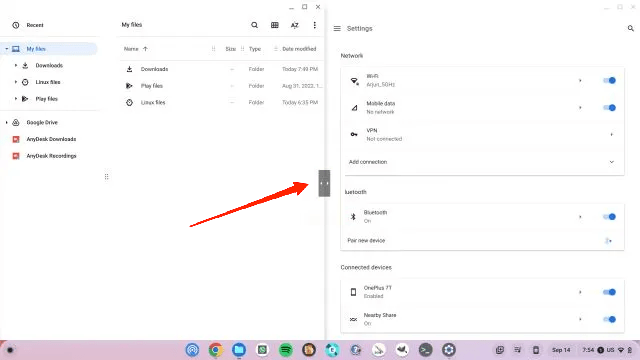Disable the OnePlus 7T toggle
This screenshot has width=640, height=360.
(x=609, y=292)
